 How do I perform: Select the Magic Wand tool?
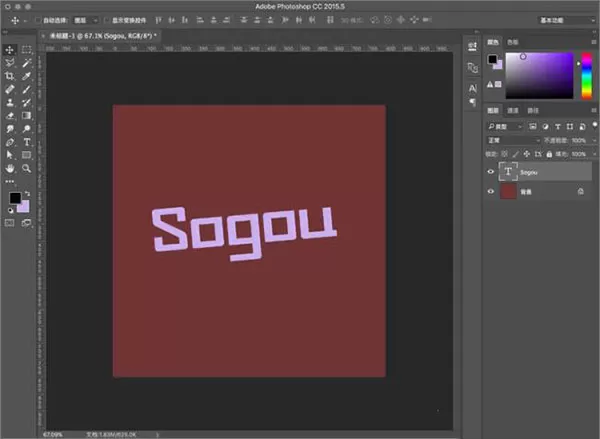[x=26, y=63]
